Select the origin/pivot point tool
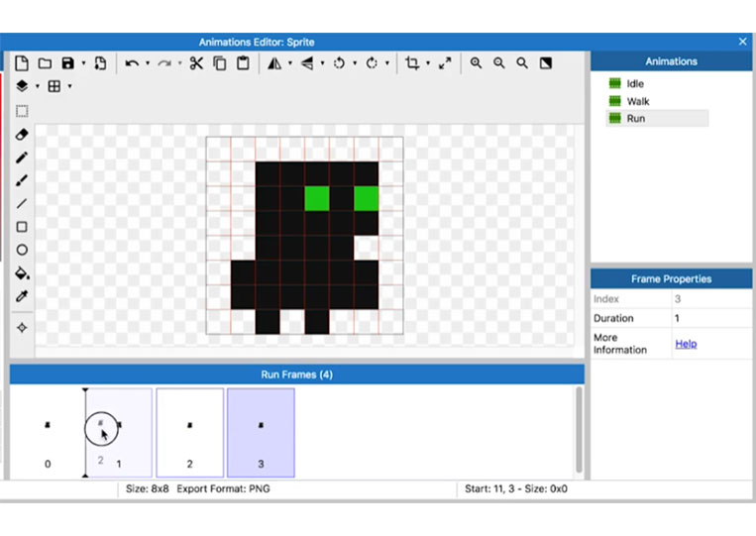This screenshot has height=536, width=756. click(22, 328)
